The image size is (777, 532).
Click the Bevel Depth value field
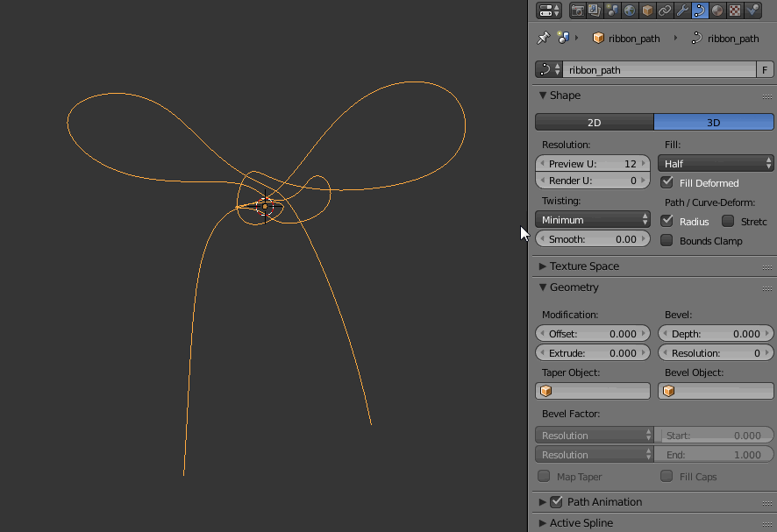point(716,333)
